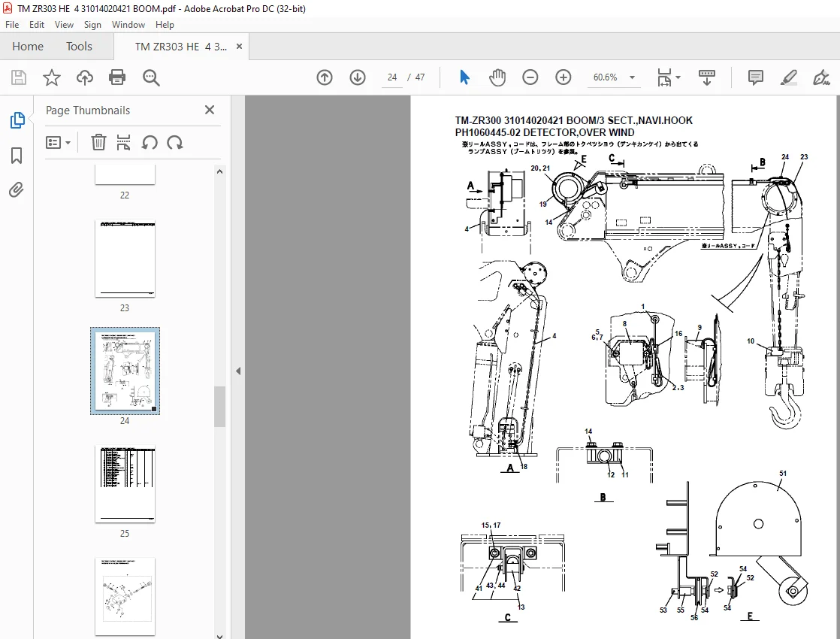Add a comment with the speech bubble icon
This screenshot has width=840, height=639.
(755, 77)
